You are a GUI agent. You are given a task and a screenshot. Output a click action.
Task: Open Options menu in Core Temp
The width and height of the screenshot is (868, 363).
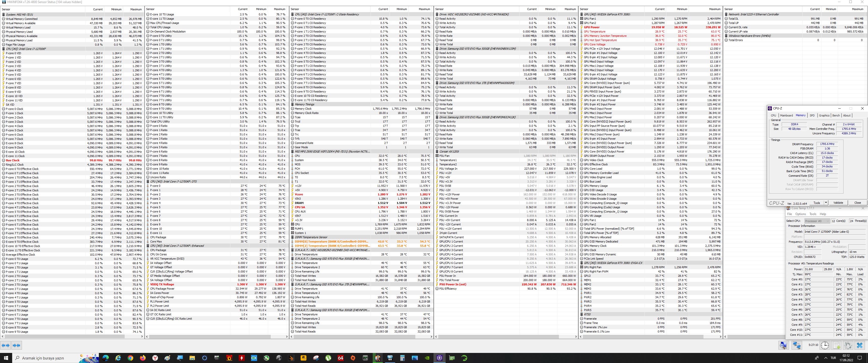(x=800, y=214)
